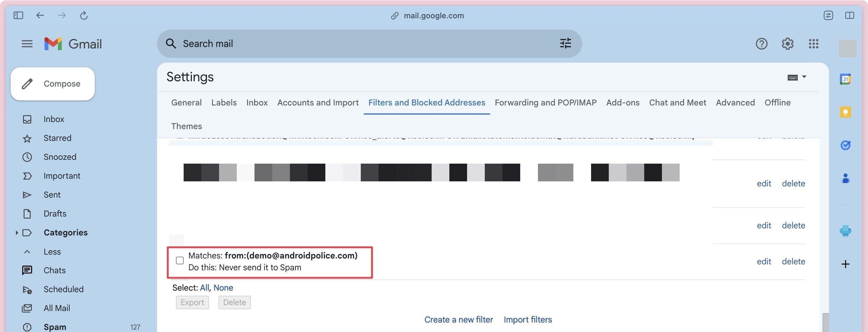This screenshot has height=332, width=868.
Task: Delete the demo@androidpolice.com filter
Action: coord(793,261)
